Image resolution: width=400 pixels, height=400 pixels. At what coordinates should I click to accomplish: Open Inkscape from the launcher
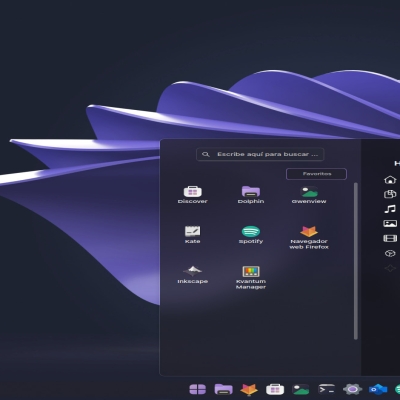pos(193,275)
